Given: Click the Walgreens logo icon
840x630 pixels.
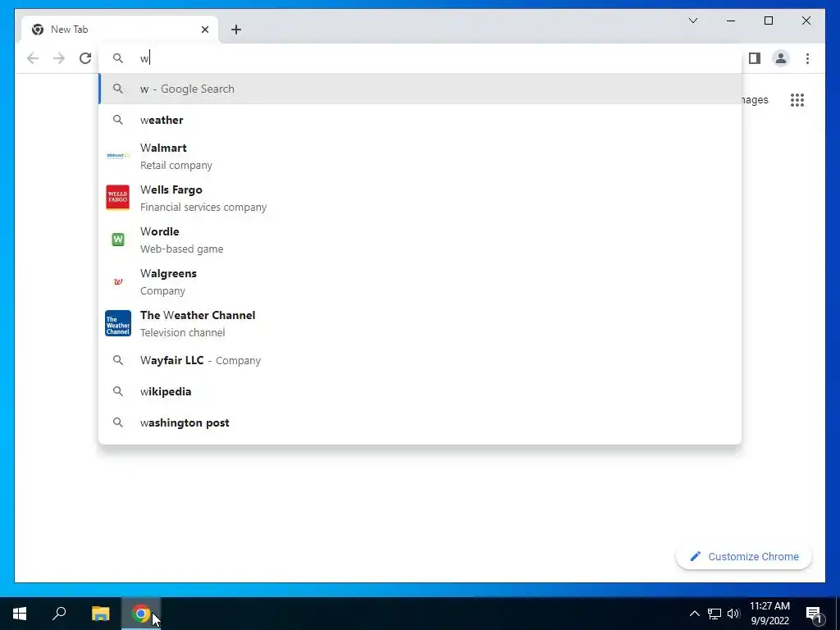Looking at the screenshot, I should 118,281.
